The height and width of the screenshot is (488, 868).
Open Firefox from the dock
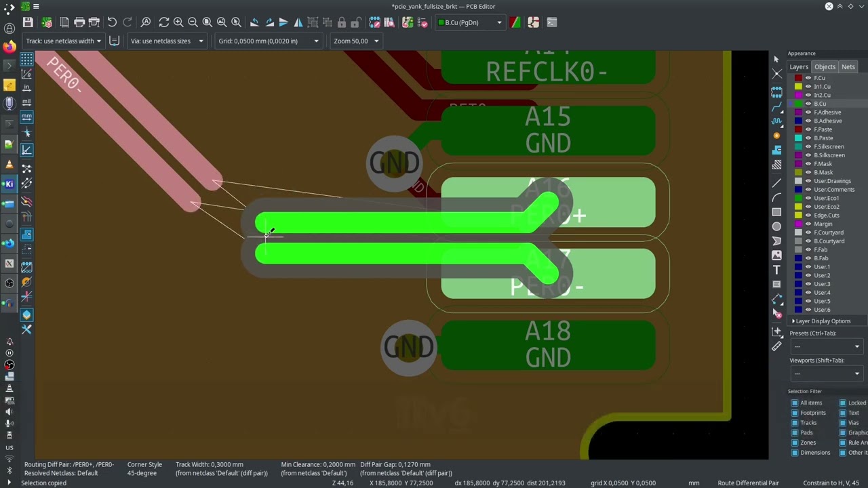tap(9, 47)
